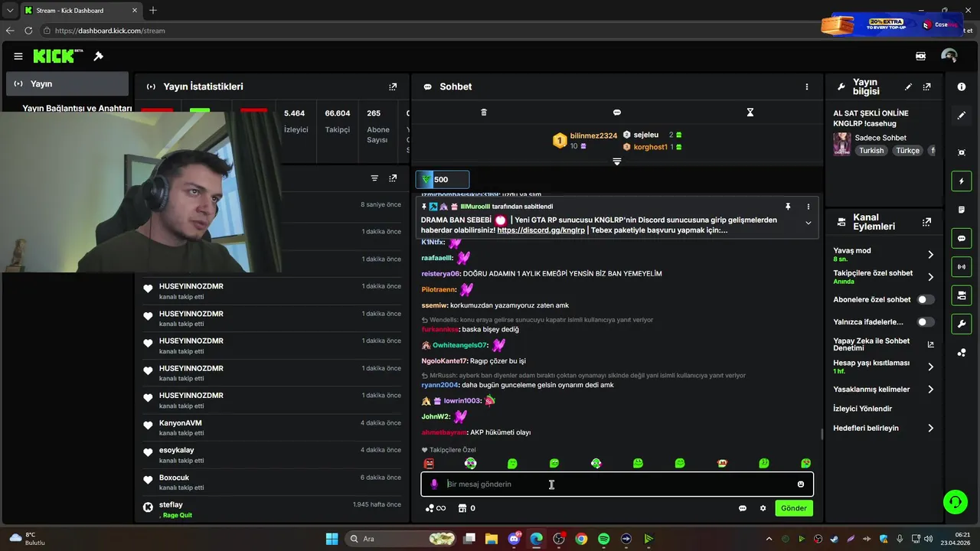Click the info icon in right sidebar
The image size is (980, 551).
click(962, 87)
